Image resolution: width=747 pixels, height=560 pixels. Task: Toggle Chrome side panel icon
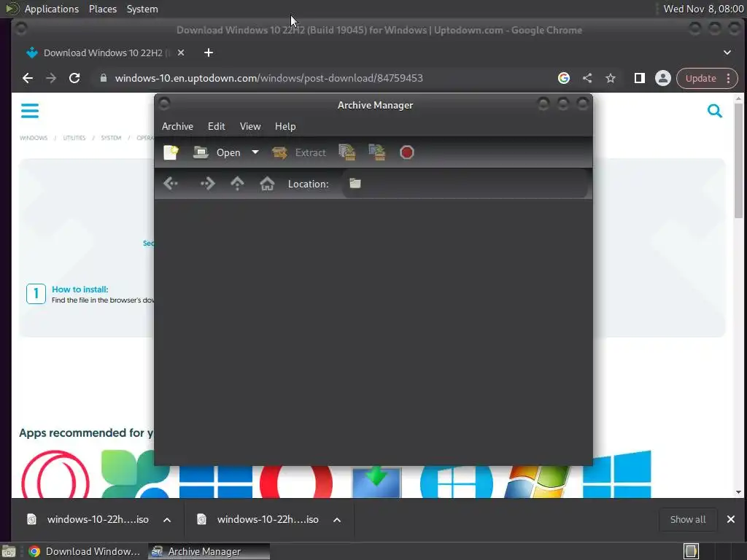tap(639, 78)
